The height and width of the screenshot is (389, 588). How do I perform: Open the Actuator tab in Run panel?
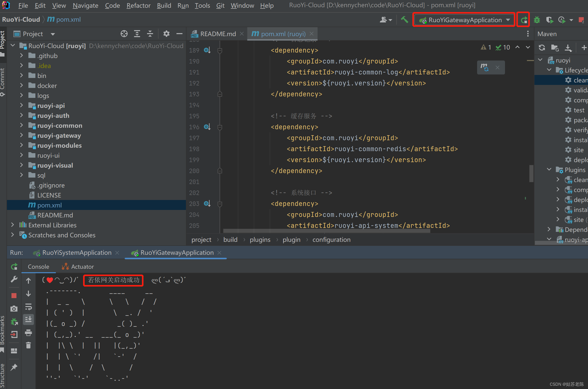coord(78,266)
